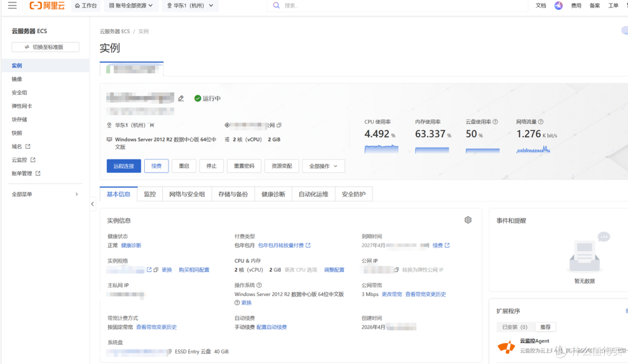The width and height of the screenshot is (628, 364).
Task: Select 实例 in the sidebar
Action: pos(45,66)
